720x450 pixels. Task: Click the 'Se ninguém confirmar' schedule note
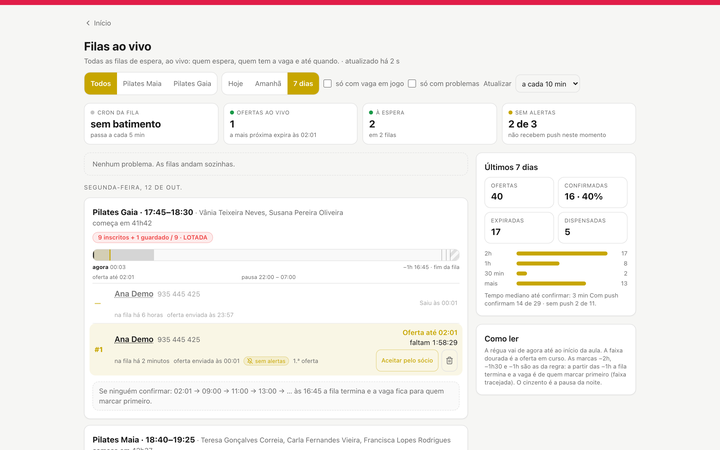click(276, 396)
